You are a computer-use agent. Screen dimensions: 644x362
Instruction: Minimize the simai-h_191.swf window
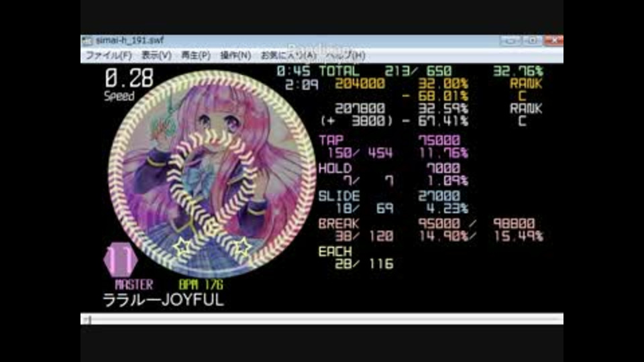tap(511, 40)
